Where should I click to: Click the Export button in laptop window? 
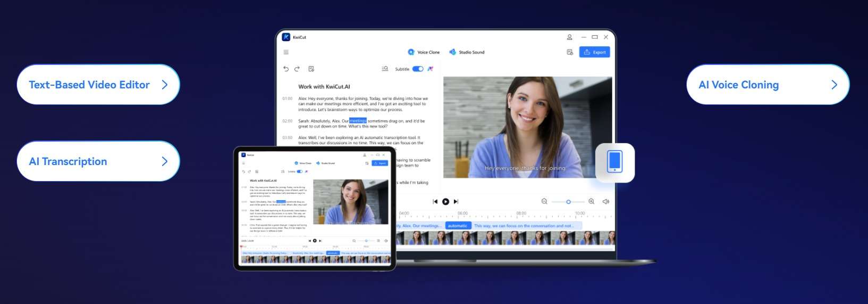[594, 52]
